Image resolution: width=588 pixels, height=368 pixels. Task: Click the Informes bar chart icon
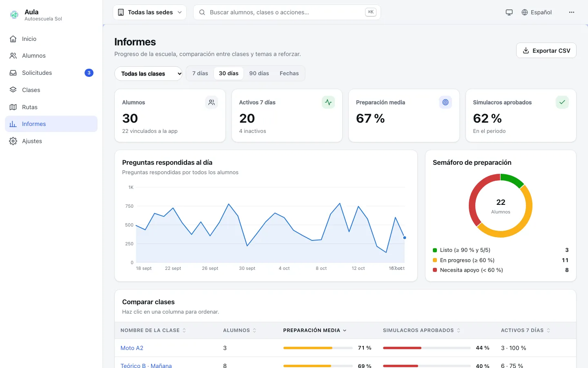[13, 124]
